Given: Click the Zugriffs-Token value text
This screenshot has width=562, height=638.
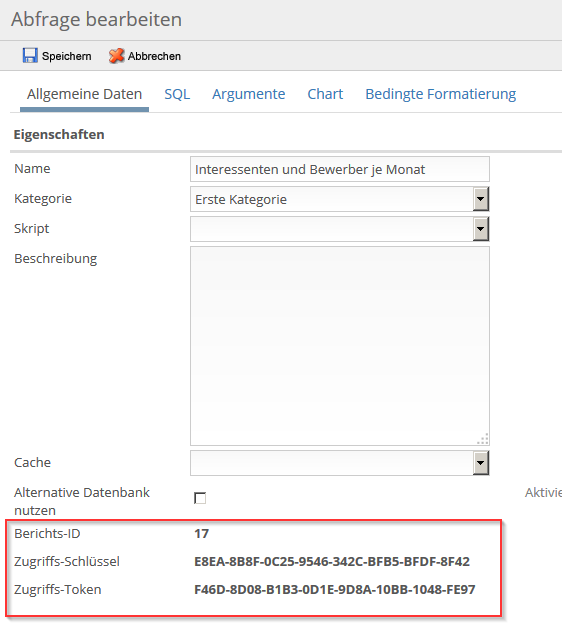Looking at the screenshot, I should tap(335, 590).
